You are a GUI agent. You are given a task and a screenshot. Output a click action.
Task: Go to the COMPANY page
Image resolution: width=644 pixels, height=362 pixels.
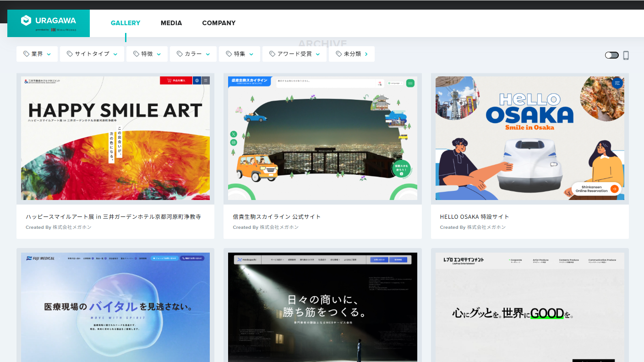[219, 23]
